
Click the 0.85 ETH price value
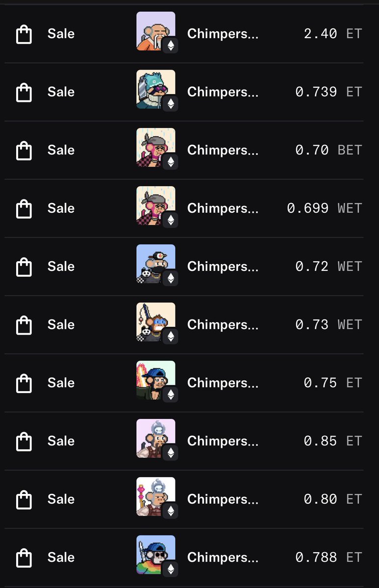point(332,441)
